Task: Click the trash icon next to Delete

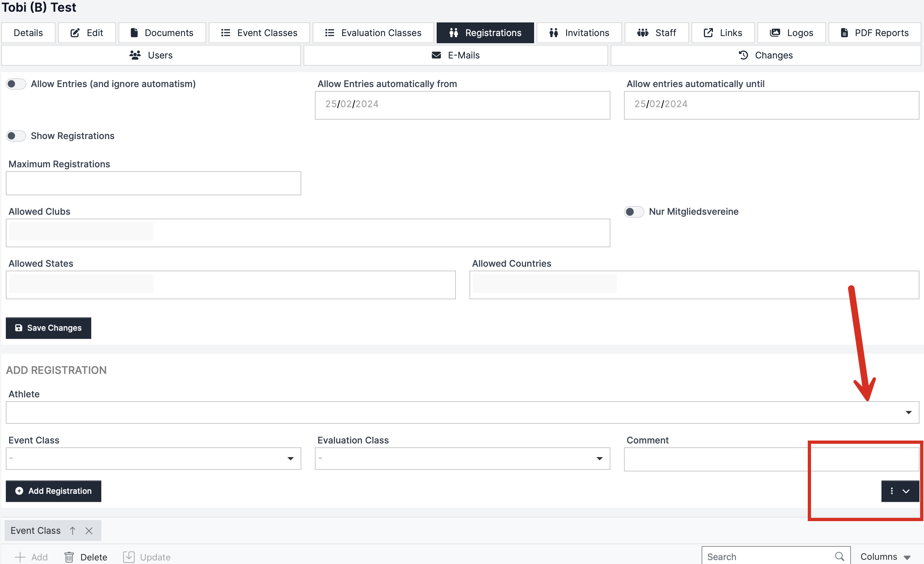Action: tap(69, 557)
